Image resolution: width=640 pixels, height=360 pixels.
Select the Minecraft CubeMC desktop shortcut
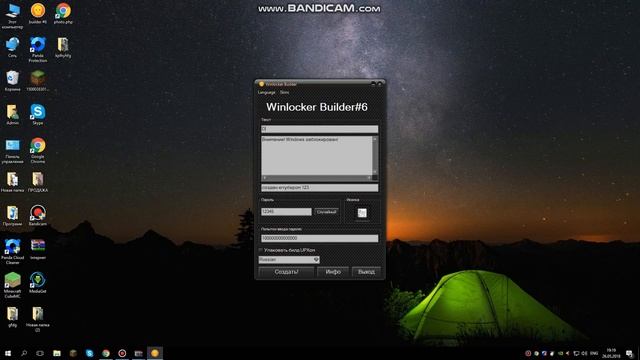[12, 286]
